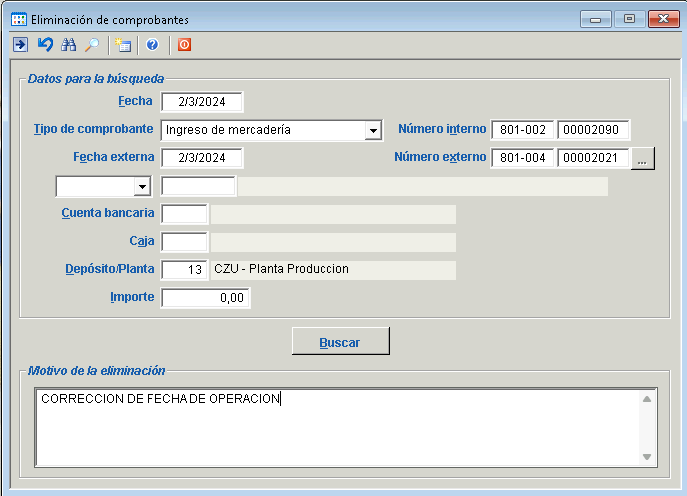Click the ellipsis button next to Número externo
This screenshot has height=496, width=687.
(x=644, y=158)
